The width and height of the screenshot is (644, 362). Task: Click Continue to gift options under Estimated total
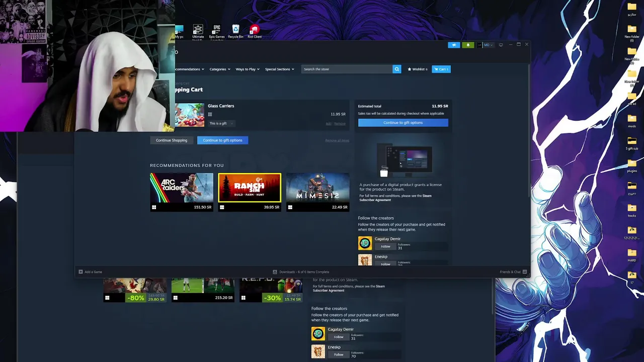coord(403,123)
